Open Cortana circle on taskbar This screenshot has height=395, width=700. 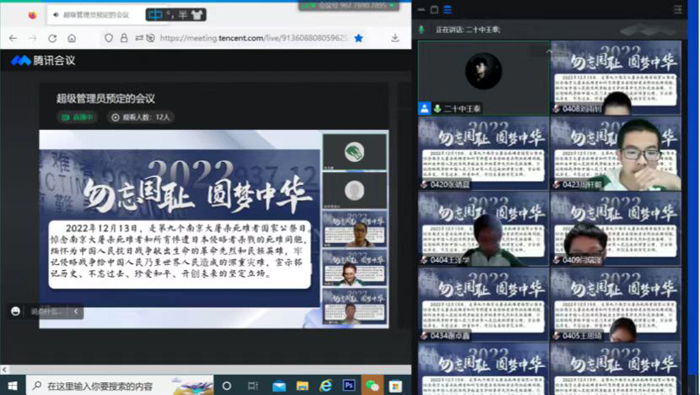click(227, 386)
